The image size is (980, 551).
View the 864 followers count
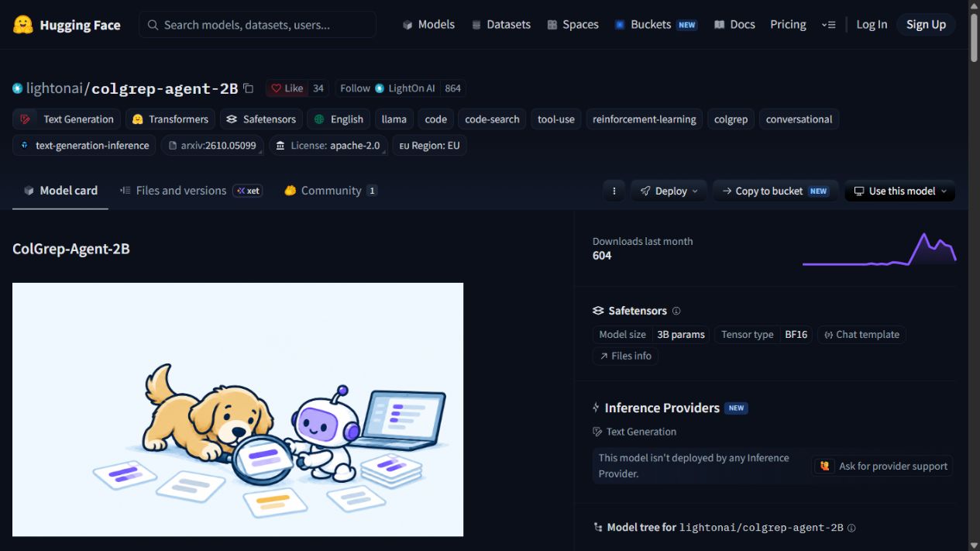[x=453, y=88]
